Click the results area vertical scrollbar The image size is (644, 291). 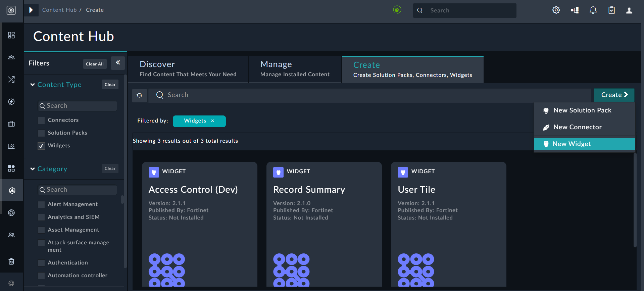[635, 200]
